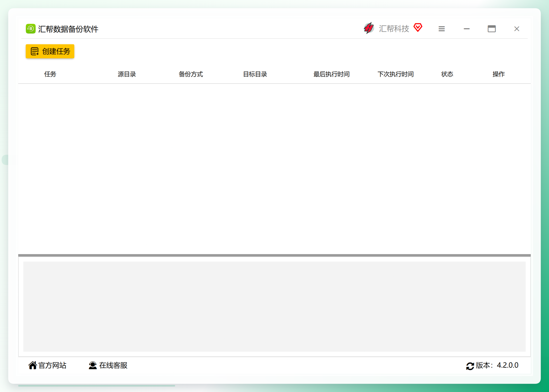Image resolution: width=549 pixels, height=392 pixels.
Task: Click the gray log output panel
Action: click(x=274, y=307)
